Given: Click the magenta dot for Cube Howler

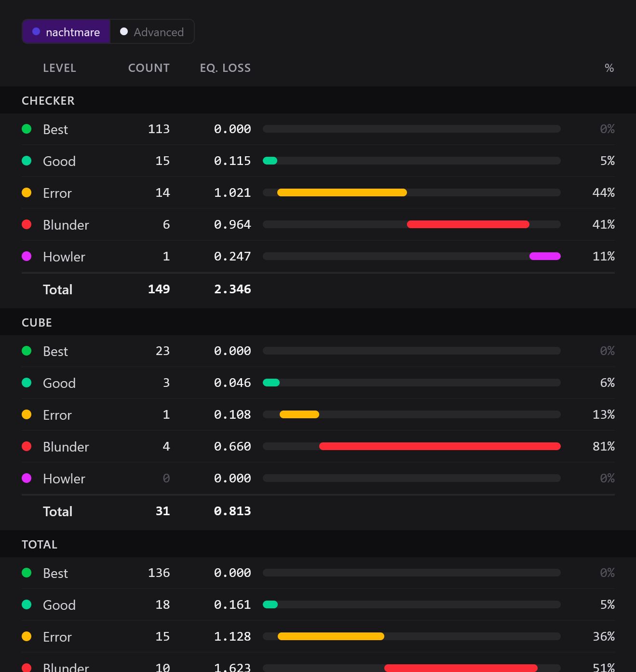Looking at the screenshot, I should pos(27,478).
